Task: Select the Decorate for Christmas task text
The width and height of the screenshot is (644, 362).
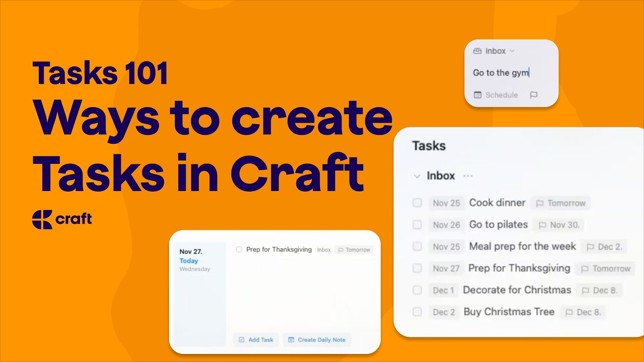Action: point(517,290)
